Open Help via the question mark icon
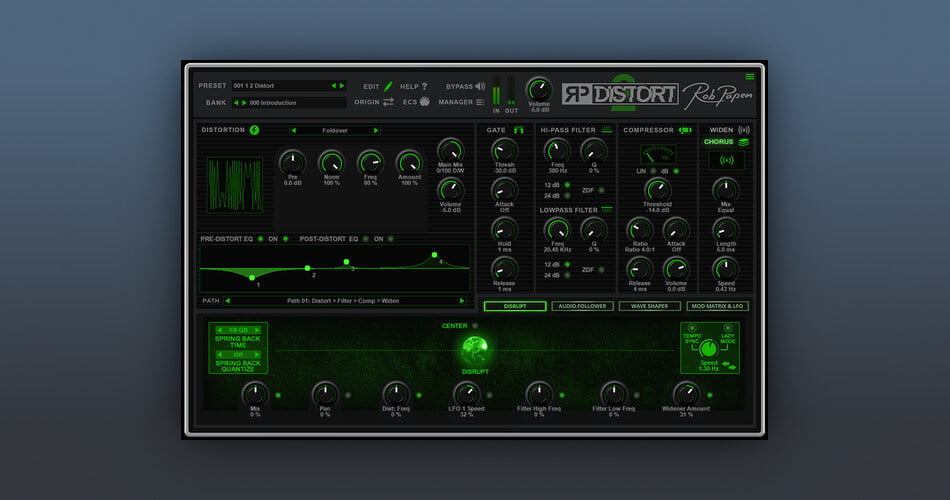Screen dimensions: 950x500 pos(424,86)
